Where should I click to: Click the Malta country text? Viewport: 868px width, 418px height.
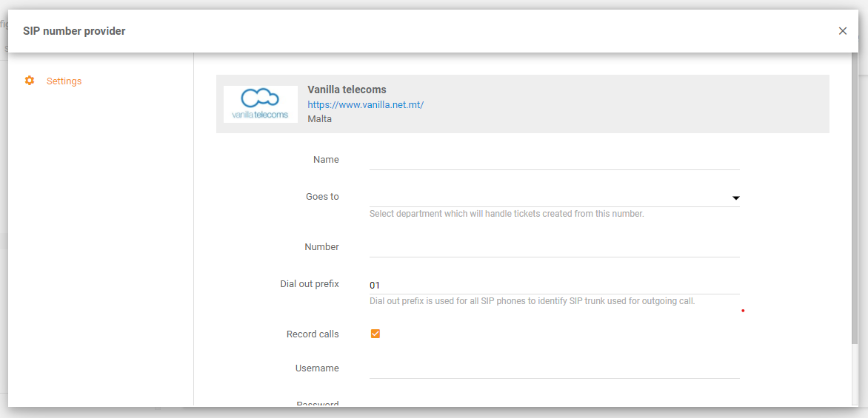[319, 119]
